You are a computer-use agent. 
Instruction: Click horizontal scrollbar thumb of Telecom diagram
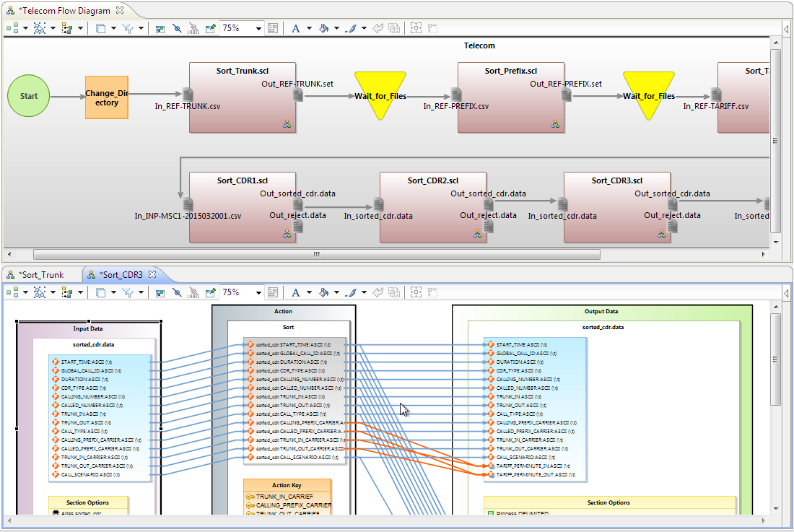coord(316,254)
